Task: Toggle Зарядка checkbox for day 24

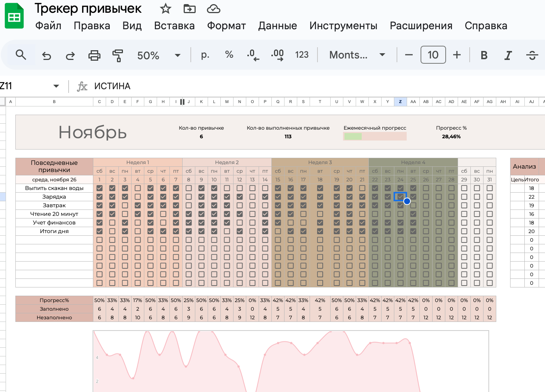Action: (400, 197)
